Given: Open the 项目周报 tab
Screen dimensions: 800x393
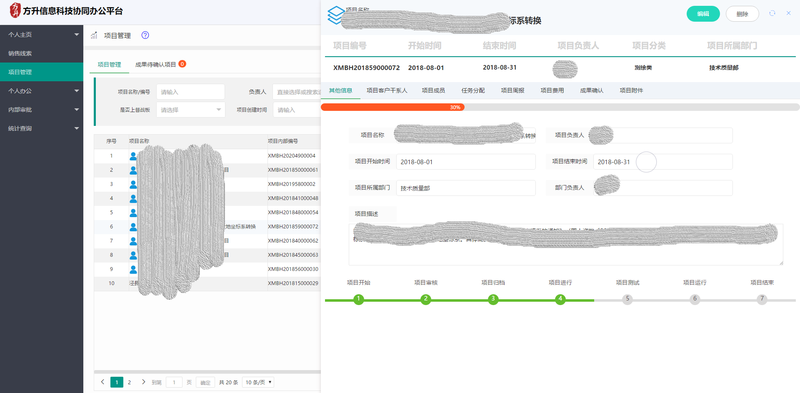Looking at the screenshot, I should point(512,90).
